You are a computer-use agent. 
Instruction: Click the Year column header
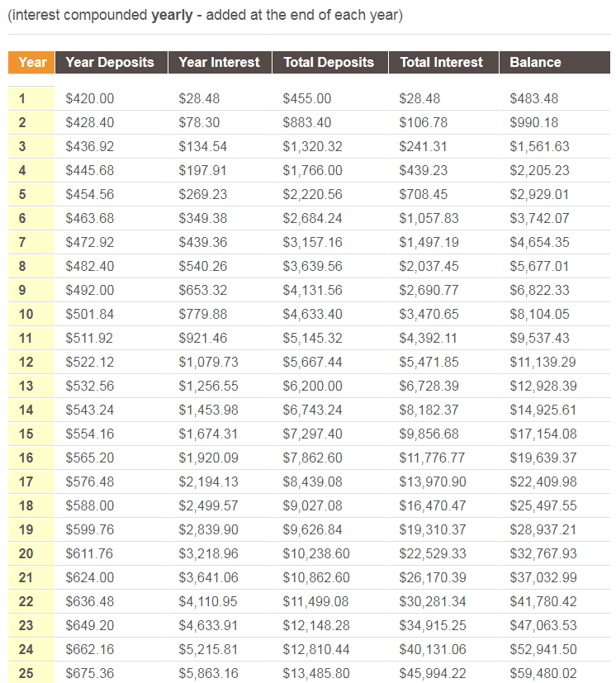pos(32,62)
